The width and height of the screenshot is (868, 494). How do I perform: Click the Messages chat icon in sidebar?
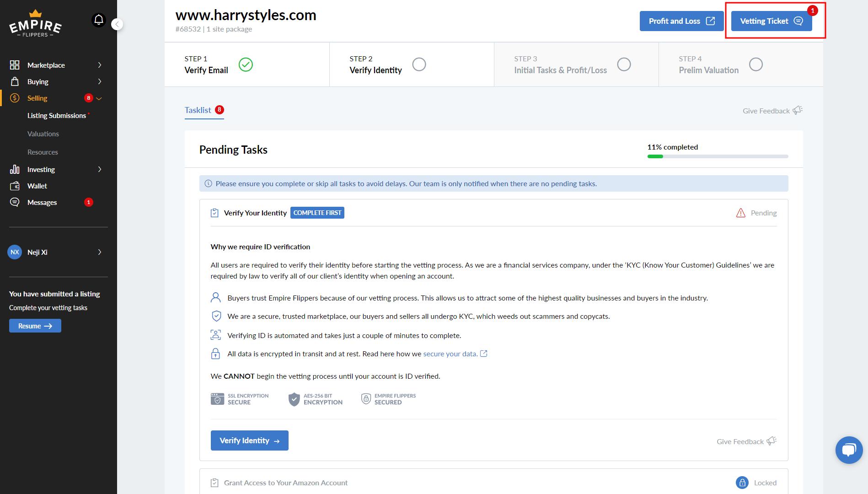[15, 202]
